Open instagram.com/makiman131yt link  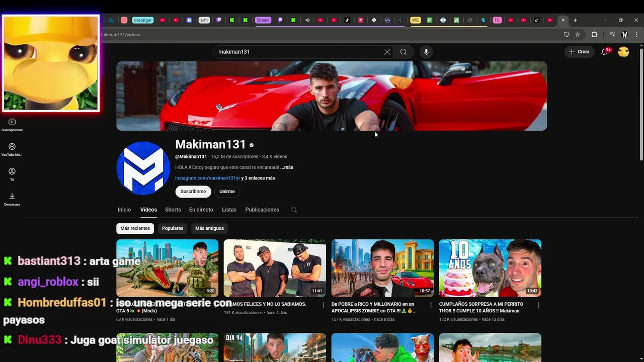pos(207,178)
